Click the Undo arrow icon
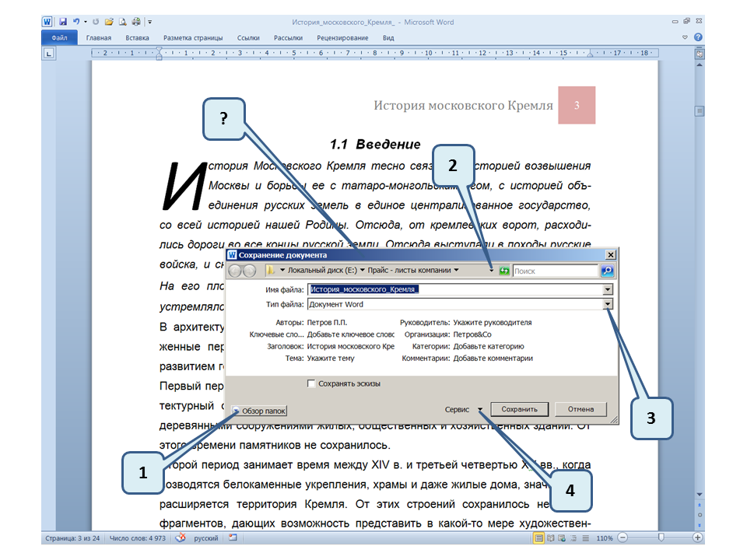Viewport: 747px width, 560px height. coord(76,23)
